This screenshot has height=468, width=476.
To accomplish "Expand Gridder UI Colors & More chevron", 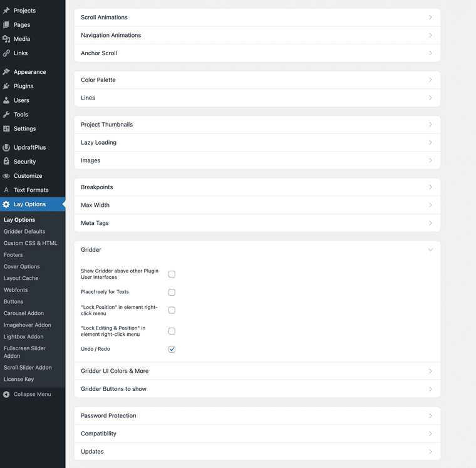I will pyautogui.click(x=430, y=371).
